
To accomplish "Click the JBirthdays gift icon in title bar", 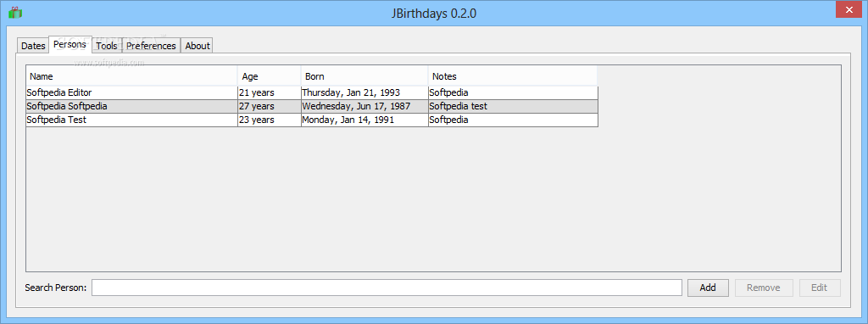I will pos(15,12).
